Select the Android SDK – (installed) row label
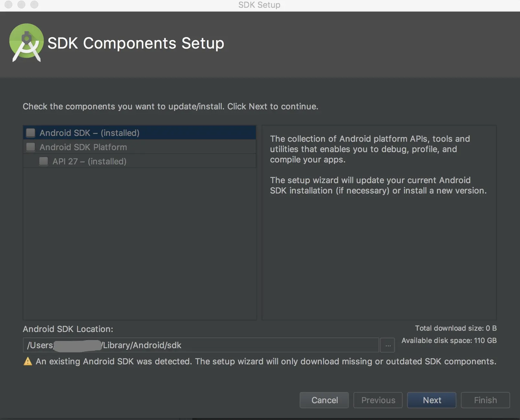Viewport: 520px width, 420px height. (89, 133)
